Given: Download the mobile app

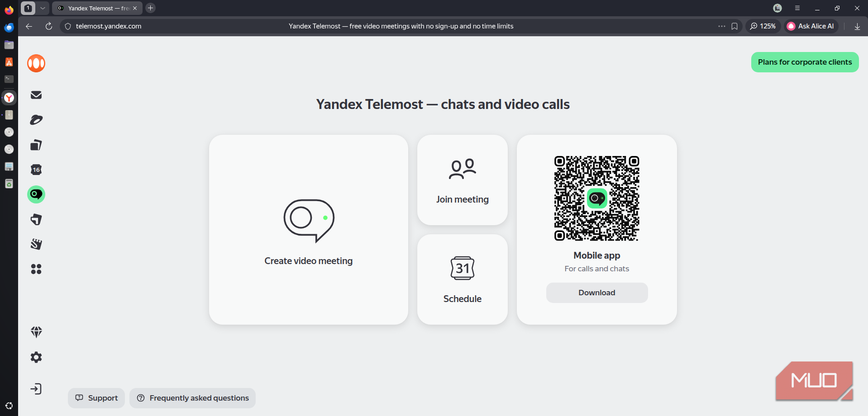Looking at the screenshot, I should [597, 293].
